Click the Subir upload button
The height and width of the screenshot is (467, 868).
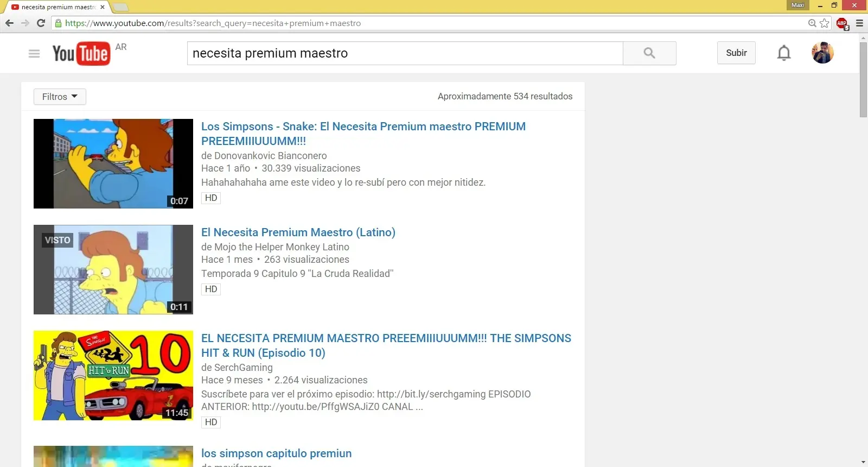pyautogui.click(x=736, y=53)
